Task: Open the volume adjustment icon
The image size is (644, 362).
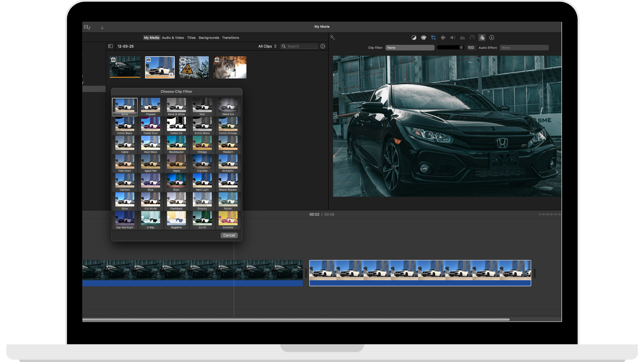Action: [x=453, y=38]
